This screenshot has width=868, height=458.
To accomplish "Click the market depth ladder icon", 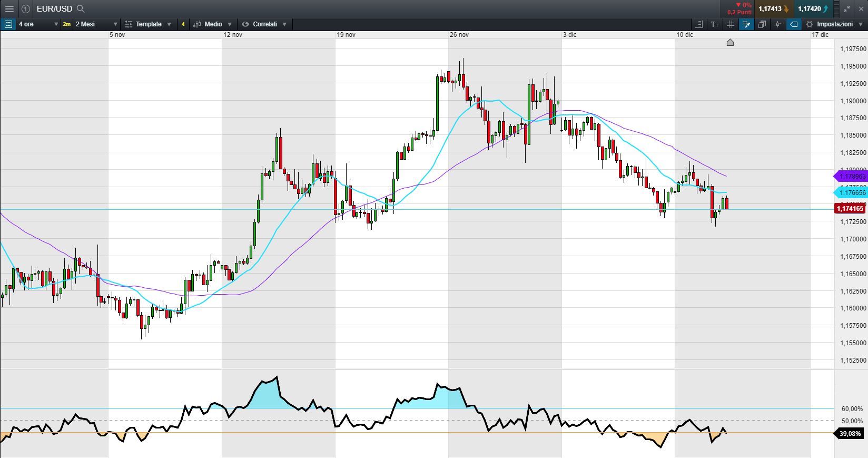I will coord(836,9).
